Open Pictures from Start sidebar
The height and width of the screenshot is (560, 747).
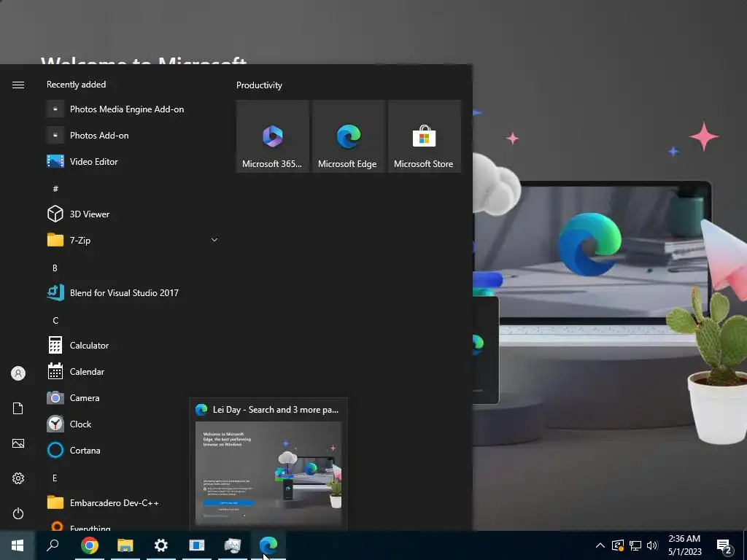pyautogui.click(x=18, y=443)
